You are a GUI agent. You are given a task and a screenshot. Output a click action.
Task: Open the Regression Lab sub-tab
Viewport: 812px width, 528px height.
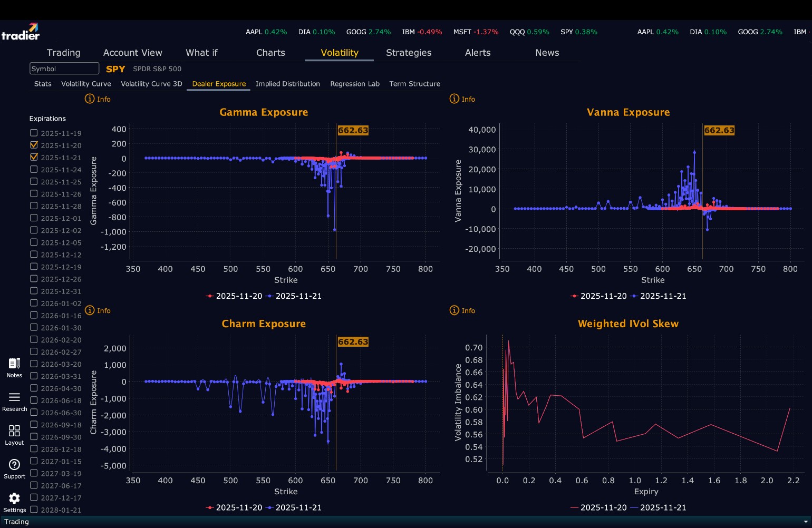pyautogui.click(x=355, y=84)
